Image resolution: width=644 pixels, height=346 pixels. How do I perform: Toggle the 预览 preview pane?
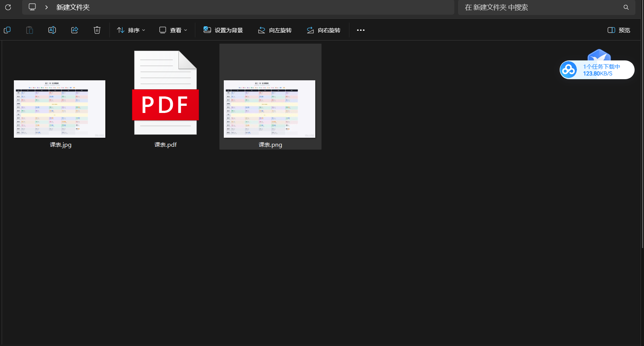click(x=619, y=30)
